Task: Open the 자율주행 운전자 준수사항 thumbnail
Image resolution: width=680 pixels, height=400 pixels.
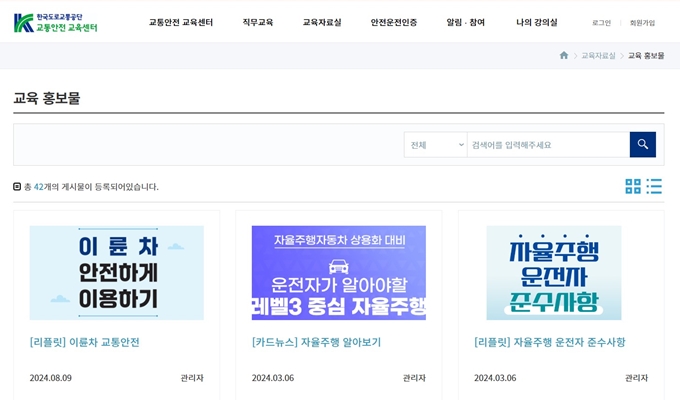Action: coord(554,273)
